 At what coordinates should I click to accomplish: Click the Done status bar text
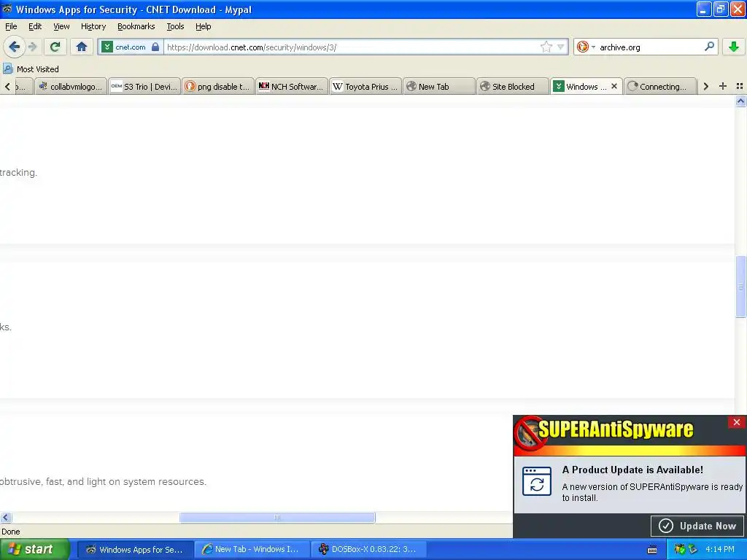[11, 532]
